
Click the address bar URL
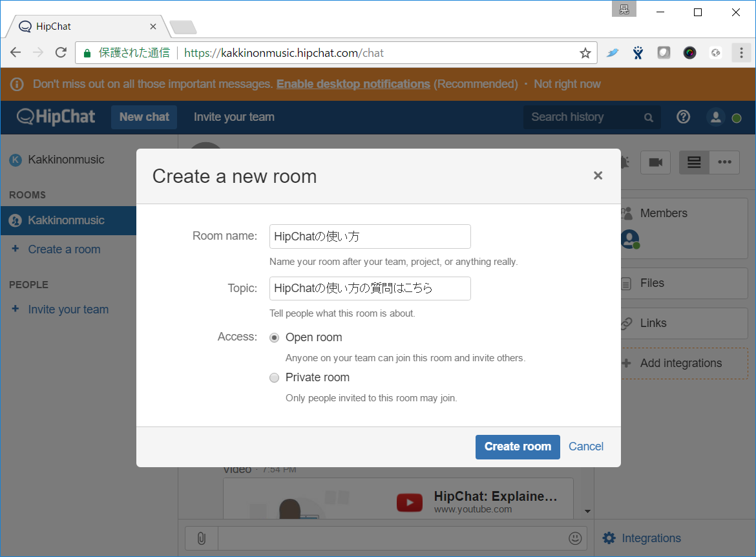click(284, 53)
